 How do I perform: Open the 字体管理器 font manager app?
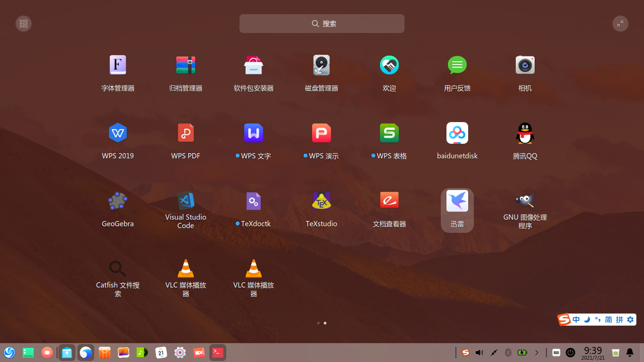(x=118, y=65)
